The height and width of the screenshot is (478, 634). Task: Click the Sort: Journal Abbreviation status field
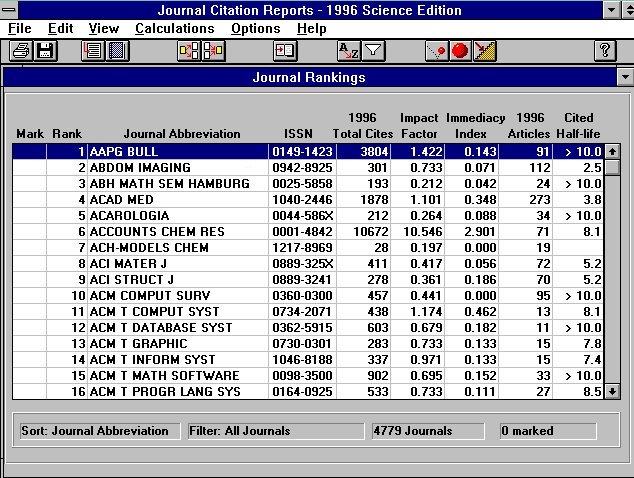click(99, 431)
